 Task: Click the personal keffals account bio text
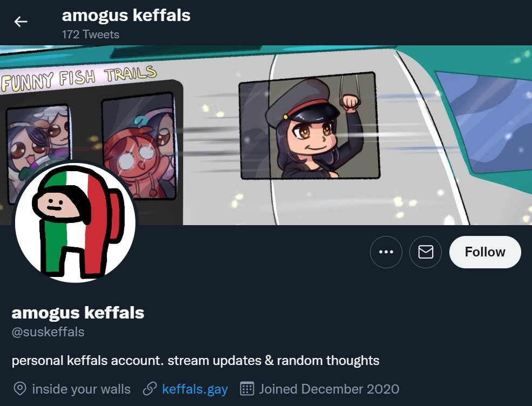coord(196,361)
